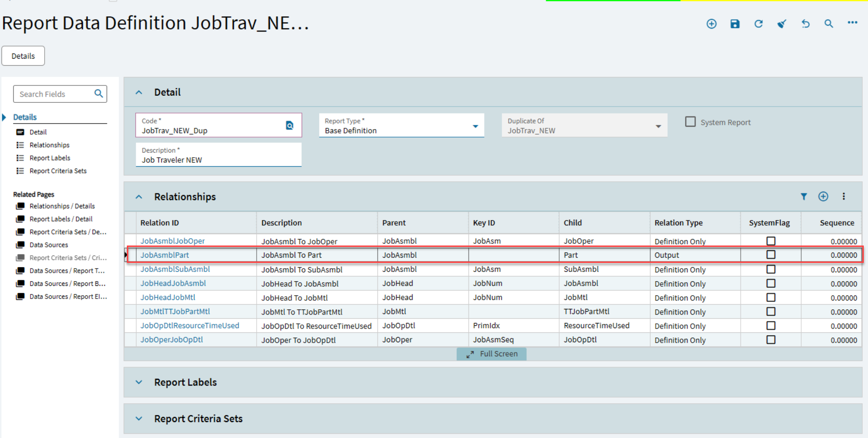Viewport: 868px width, 438px height.
Task: Open Data Sources related page
Action: click(49, 245)
